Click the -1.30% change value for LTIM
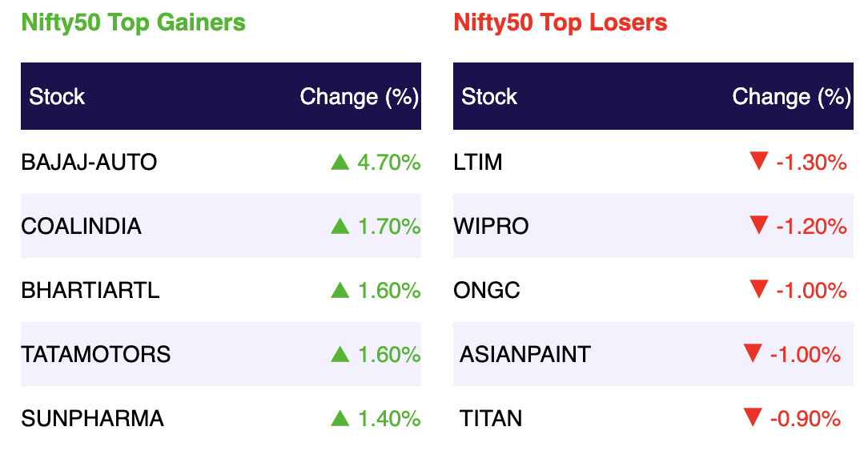 811,162
